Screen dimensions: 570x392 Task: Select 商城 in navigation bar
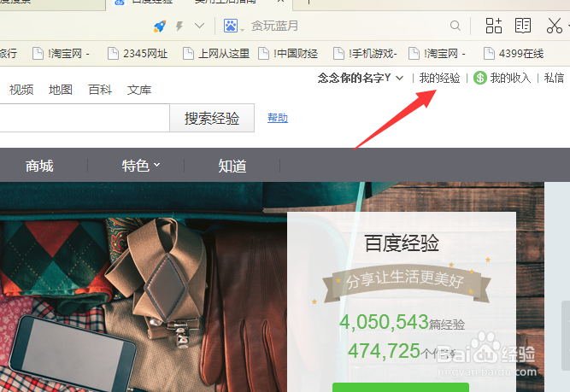39,166
